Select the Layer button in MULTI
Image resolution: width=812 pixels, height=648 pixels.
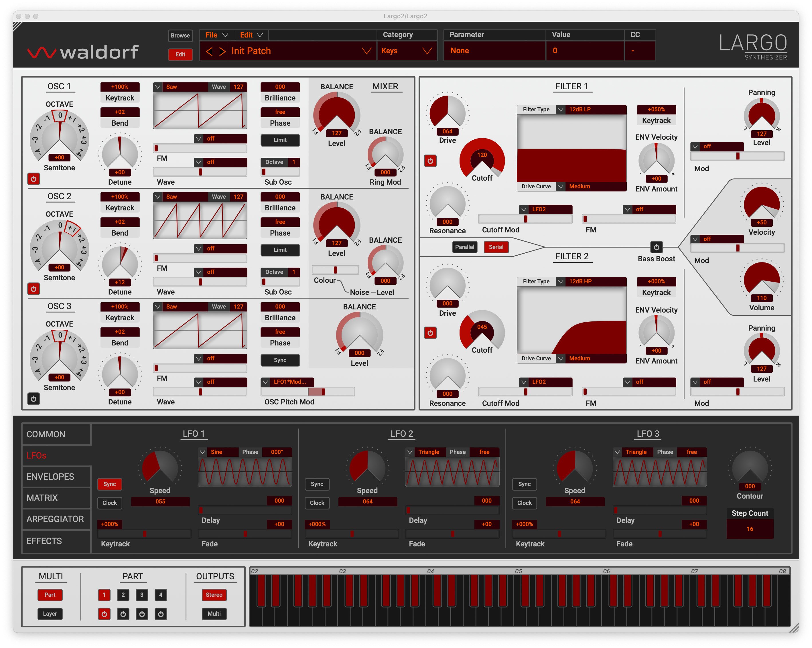coord(50,614)
